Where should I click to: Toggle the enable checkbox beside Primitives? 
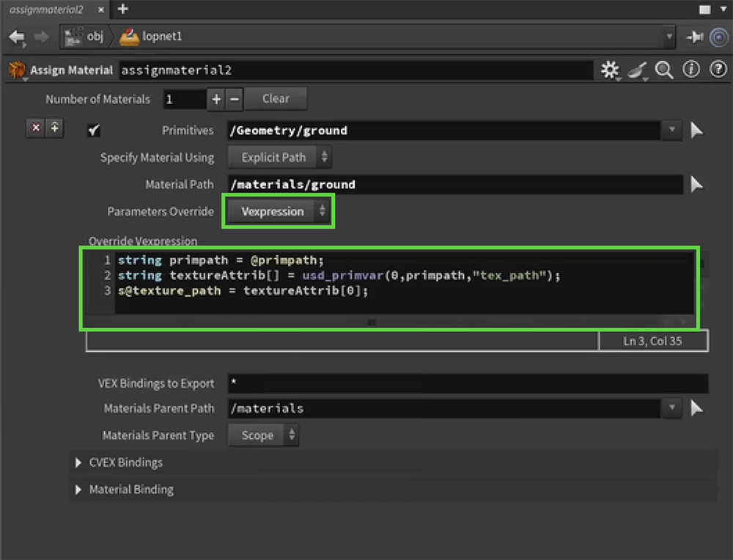tap(94, 130)
